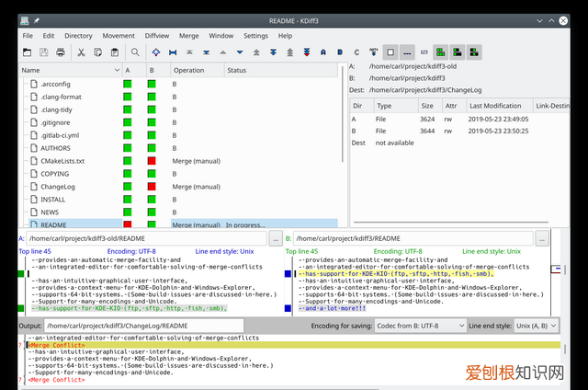Toggle show window A green button
Viewport: 588px width, 390px height.
click(441, 52)
